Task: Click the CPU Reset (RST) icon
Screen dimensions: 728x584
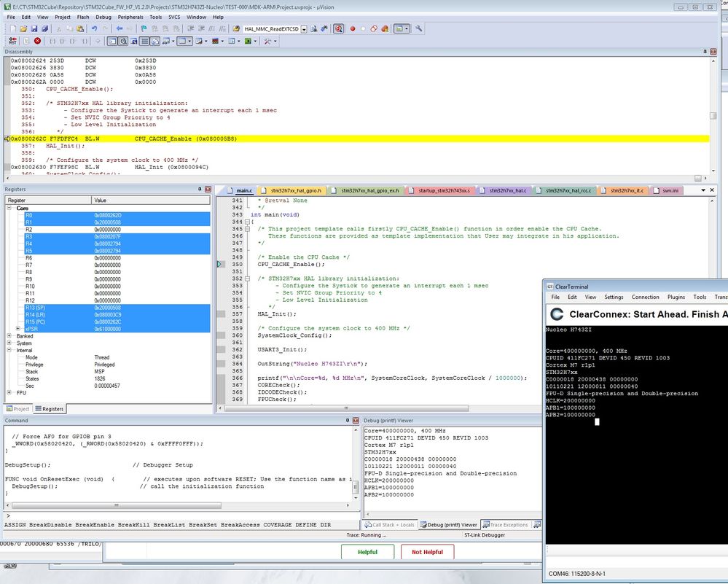Action: pos(12,42)
